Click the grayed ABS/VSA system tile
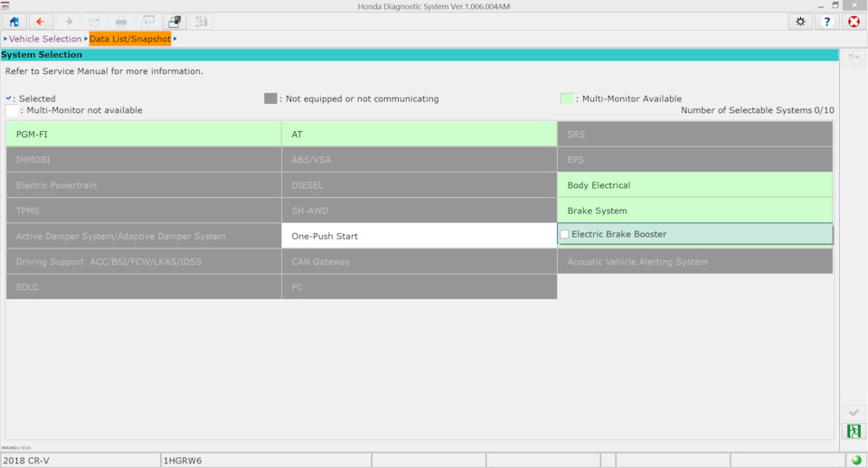 419,160
